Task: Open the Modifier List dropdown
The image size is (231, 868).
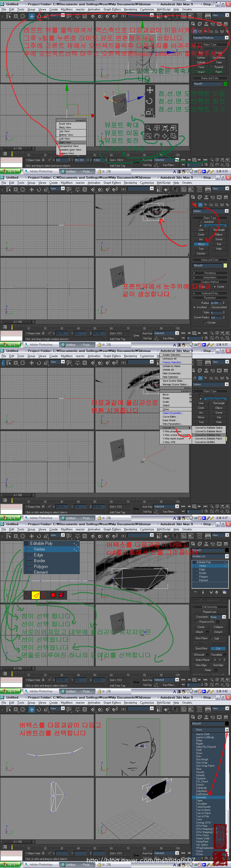Action: click(210, 556)
